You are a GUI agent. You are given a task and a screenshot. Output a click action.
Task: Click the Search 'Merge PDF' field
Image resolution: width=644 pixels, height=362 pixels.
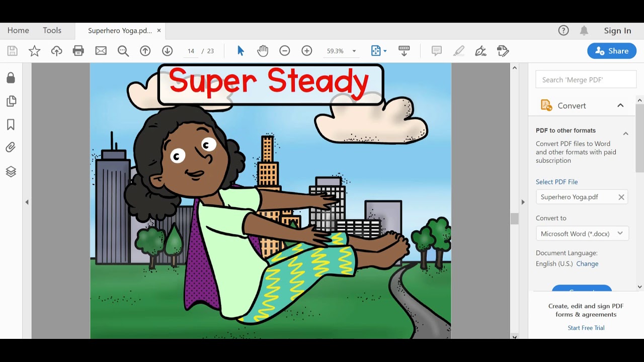pyautogui.click(x=586, y=79)
